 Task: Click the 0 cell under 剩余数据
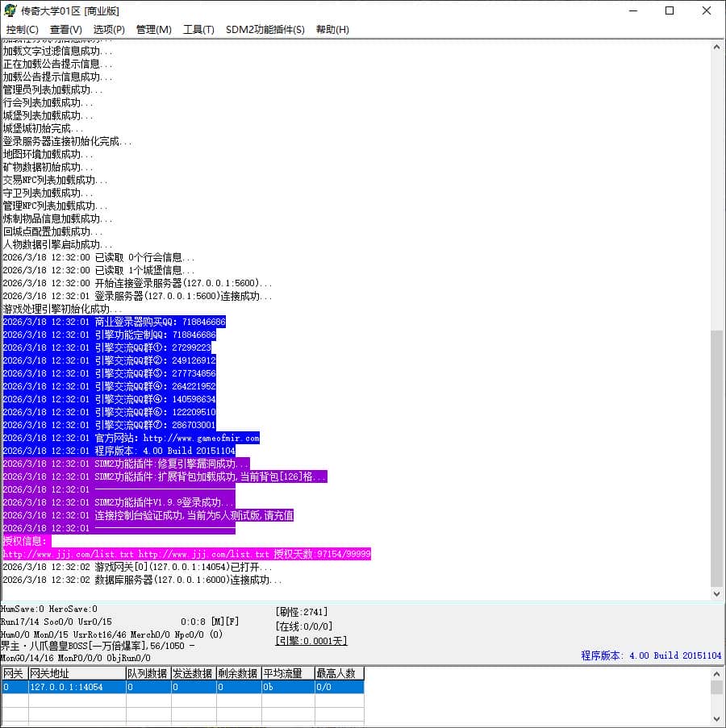coord(240,687)
